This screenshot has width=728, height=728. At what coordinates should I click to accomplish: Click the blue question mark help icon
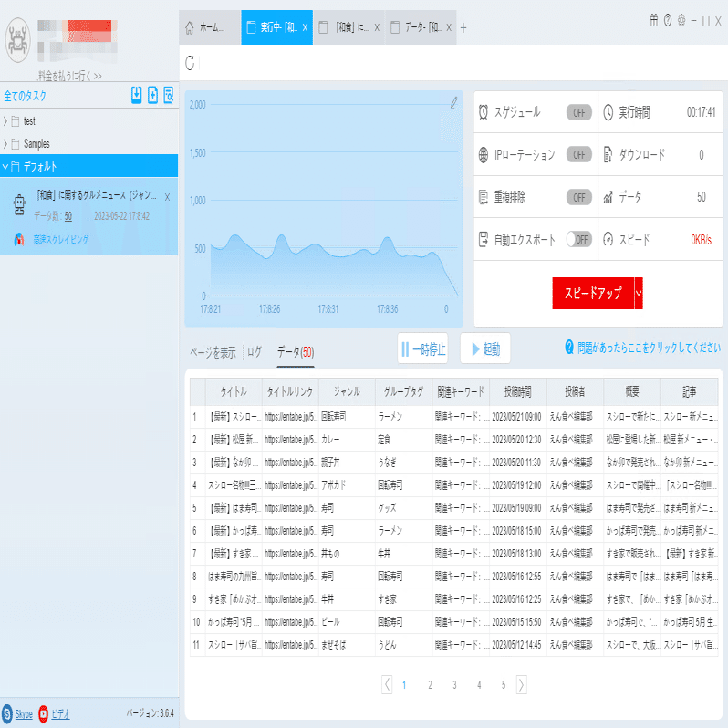click(569, 347)
